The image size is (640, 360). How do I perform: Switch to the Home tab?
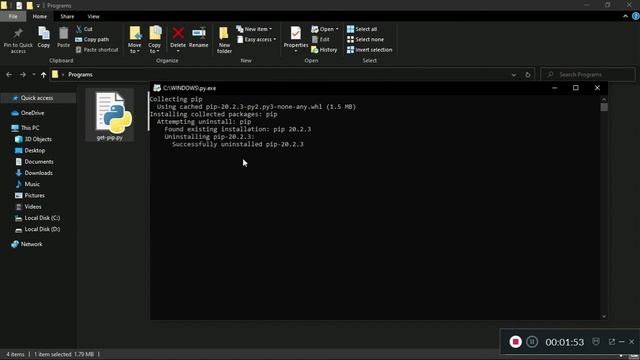pyautogui.click(x=40, y=16)
